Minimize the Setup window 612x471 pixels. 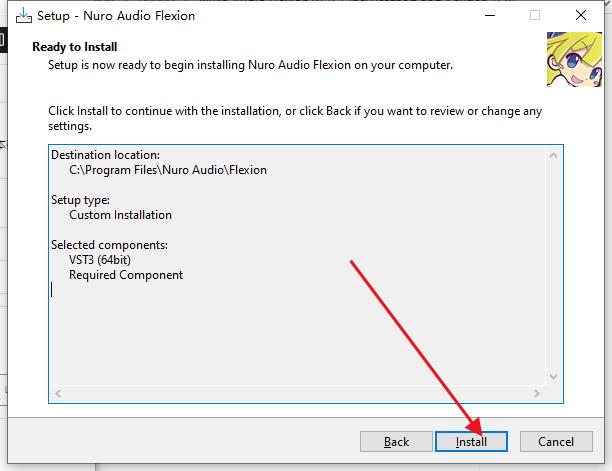coord(490,16)
